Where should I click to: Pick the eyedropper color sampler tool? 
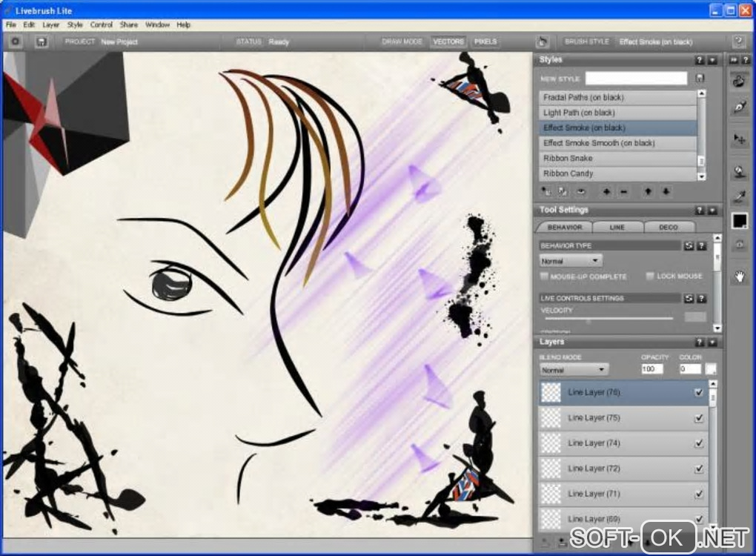pos(739,196)
